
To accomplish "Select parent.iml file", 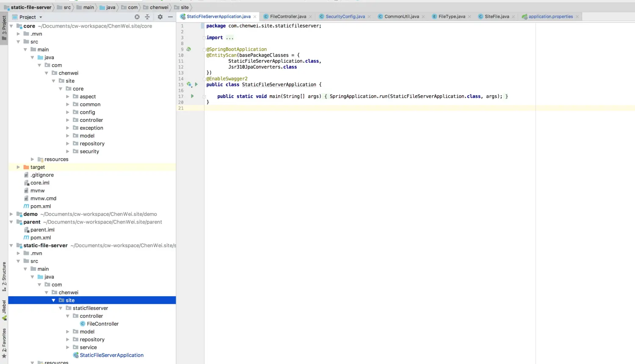I will [x=39, y=230].
